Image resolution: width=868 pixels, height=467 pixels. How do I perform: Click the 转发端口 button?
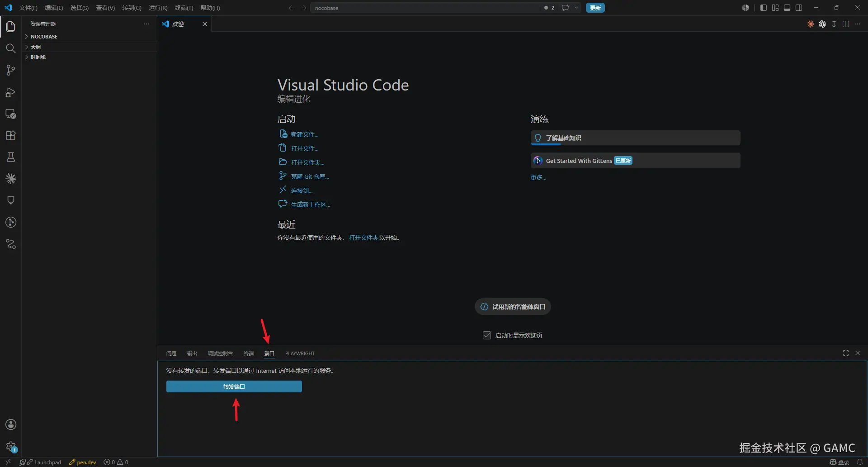(234, 386)
